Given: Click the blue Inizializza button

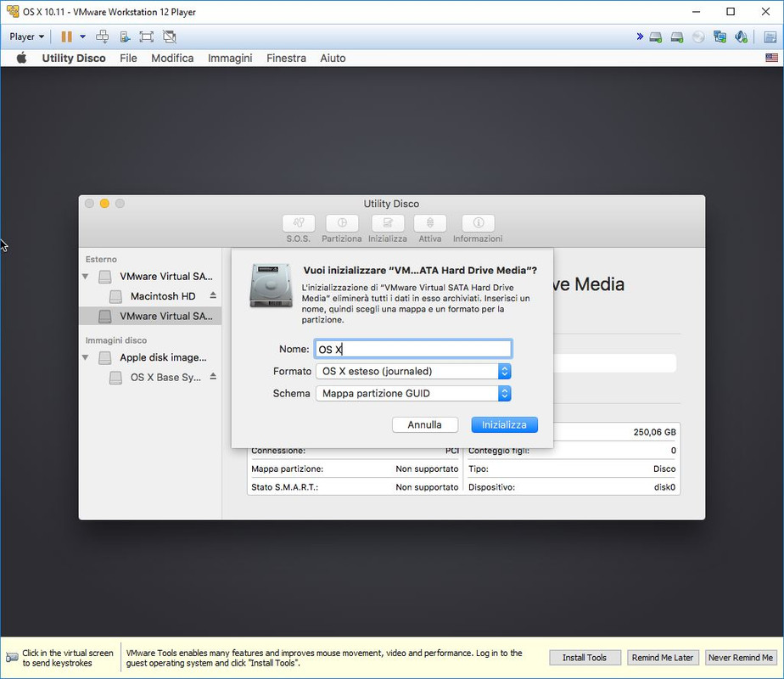Looking at the screenshot, I should [x=504, y=424].
